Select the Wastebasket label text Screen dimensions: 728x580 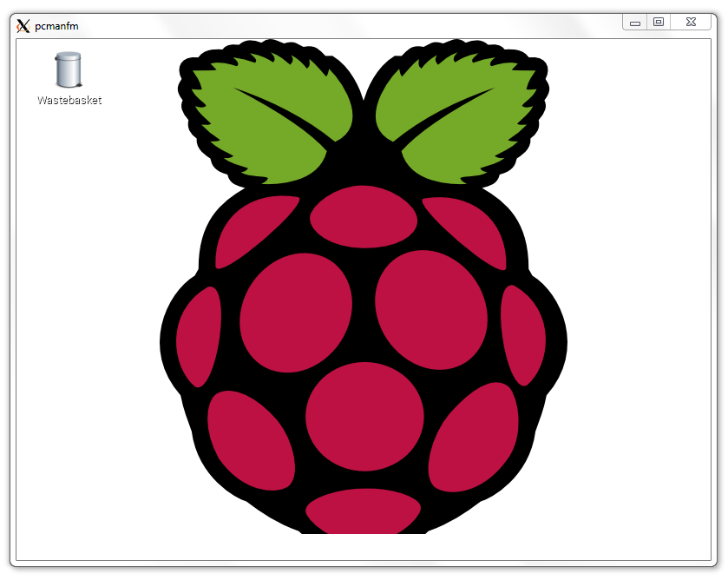tap(69, 100)
